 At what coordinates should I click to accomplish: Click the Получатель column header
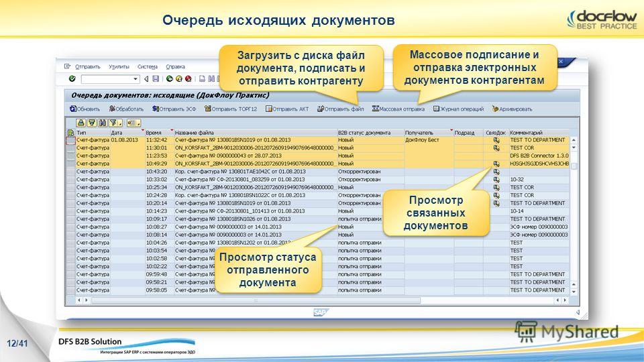[429, 133]
